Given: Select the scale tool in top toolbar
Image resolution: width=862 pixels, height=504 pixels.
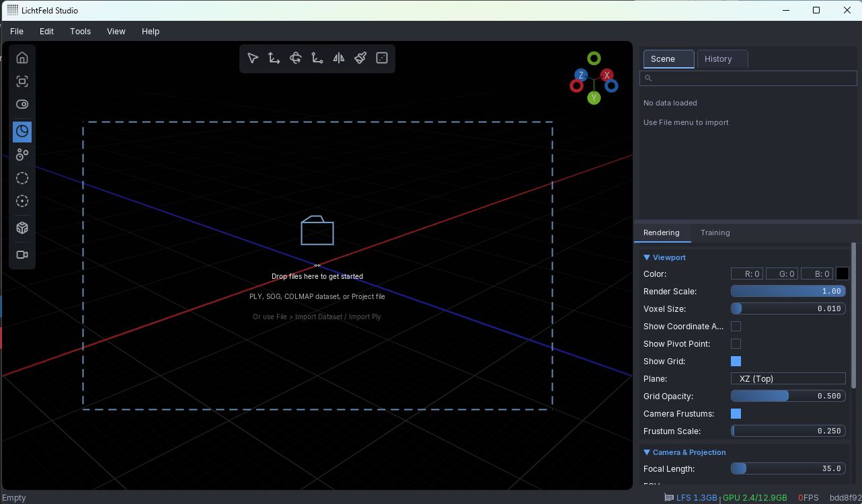Looking at the screenshot, I should 317,58.
